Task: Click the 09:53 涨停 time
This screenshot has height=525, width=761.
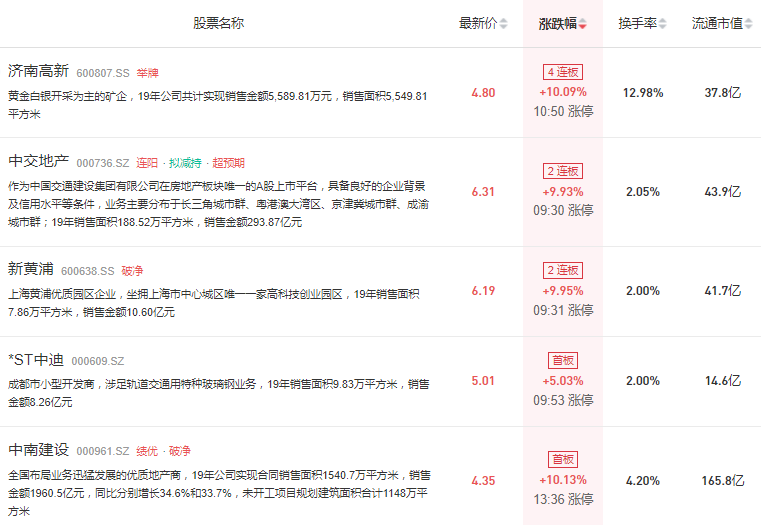Action: pyautogui.click(x=563, y=400)
